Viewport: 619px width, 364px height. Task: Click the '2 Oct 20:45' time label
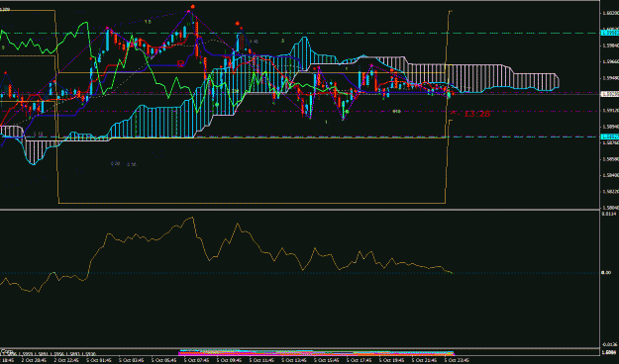[x=33, y=360]
